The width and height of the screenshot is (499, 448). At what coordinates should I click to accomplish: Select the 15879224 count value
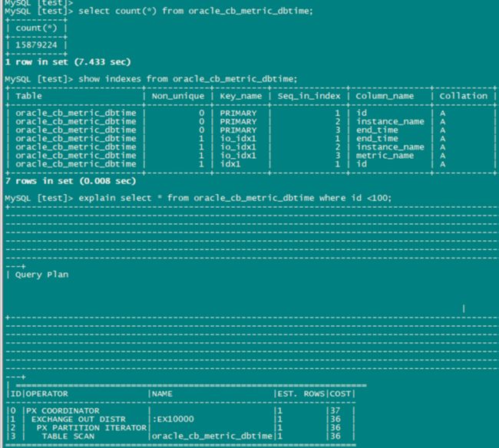tap(36, 44)
